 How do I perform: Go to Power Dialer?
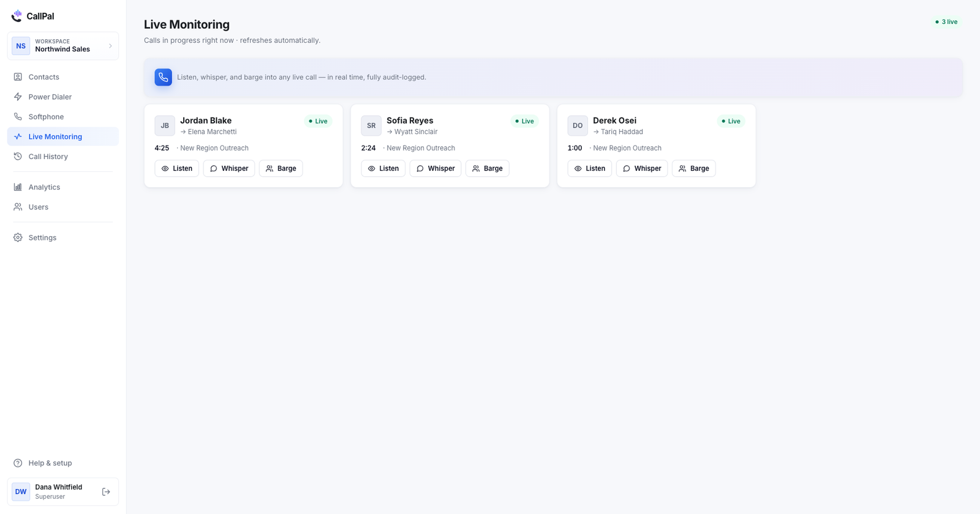(63, 97)
